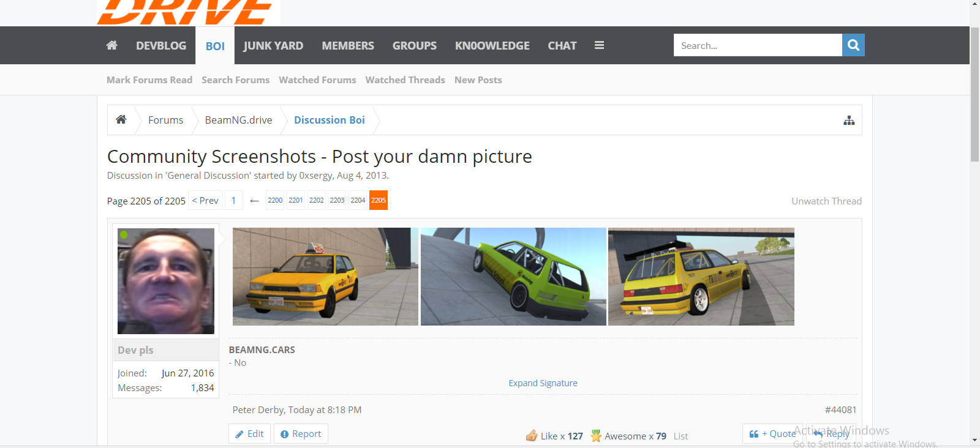
Task: Click the Report post button
Action: tap(301, 434)
